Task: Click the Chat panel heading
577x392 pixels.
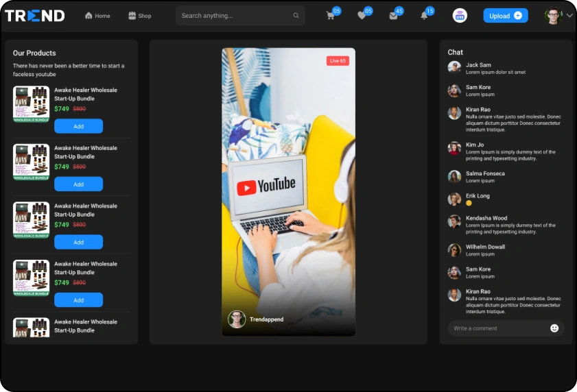Action: tap(455, 52)
